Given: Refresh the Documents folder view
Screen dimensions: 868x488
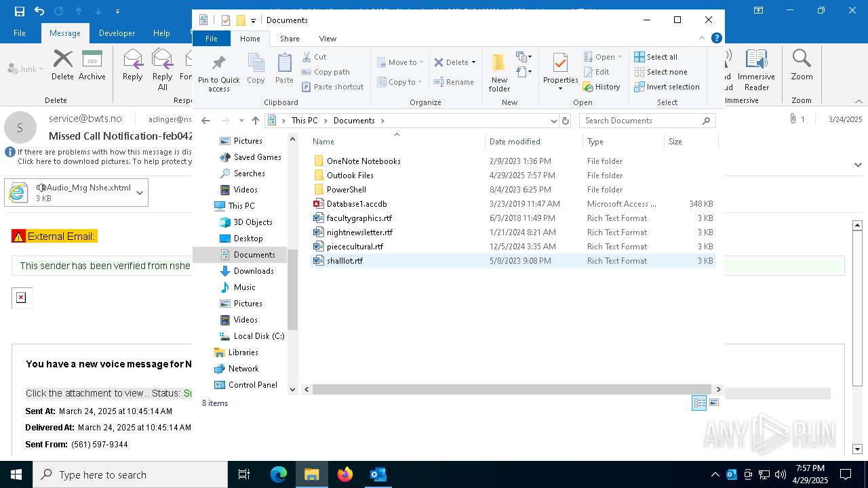Looking at the screenshot, I should tap(566, 121).
